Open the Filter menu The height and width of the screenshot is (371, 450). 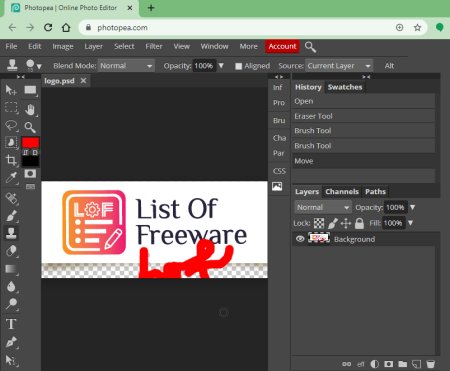coord(154,46)
